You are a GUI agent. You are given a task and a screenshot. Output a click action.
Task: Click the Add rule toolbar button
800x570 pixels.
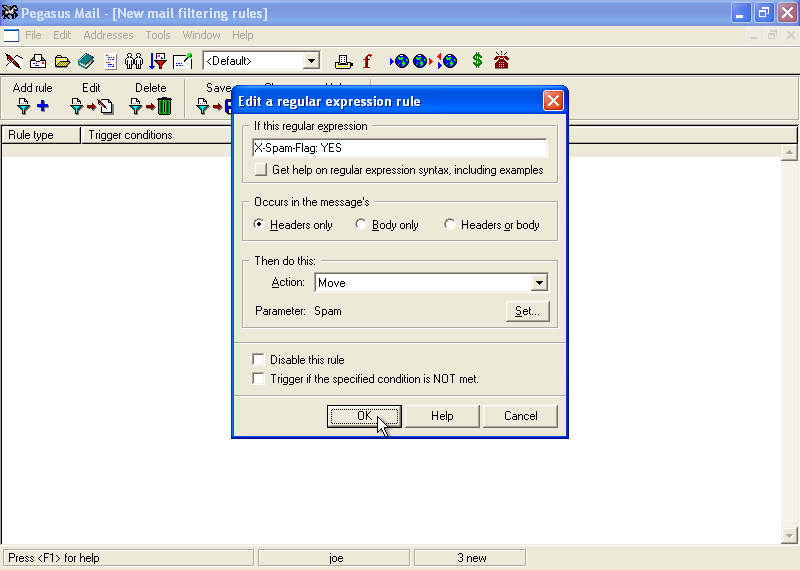tap(33, 98)
